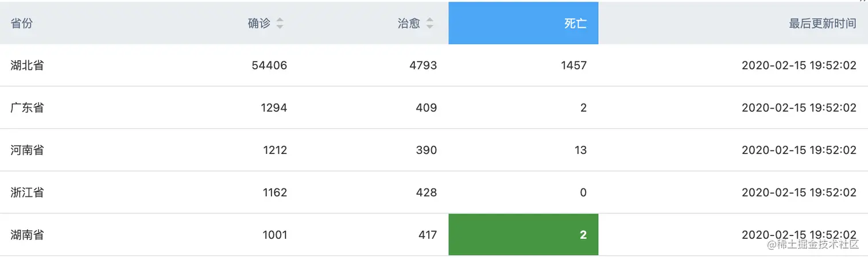Image resolution: width=868 pixels, height=259 pixels.
Task: Select the 湖北省 row name
Action: [27, 65]
